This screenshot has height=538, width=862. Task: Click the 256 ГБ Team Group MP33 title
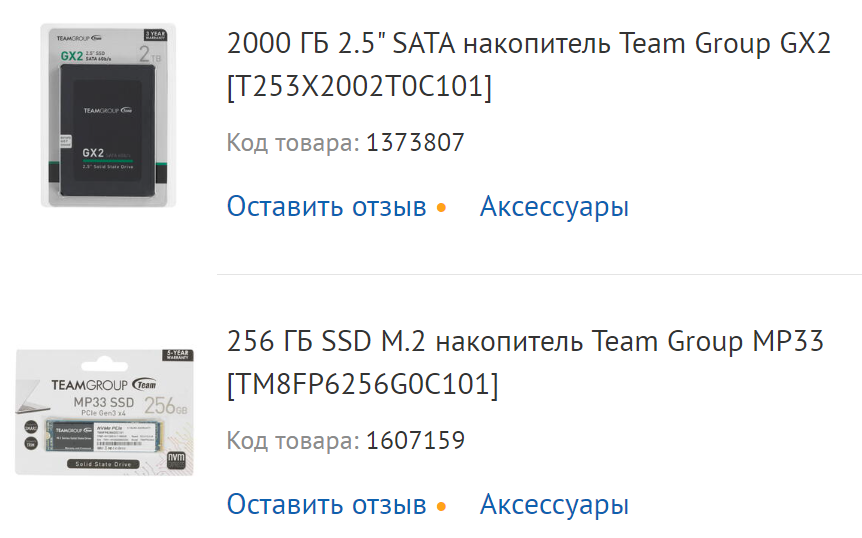tap(525, 342)
